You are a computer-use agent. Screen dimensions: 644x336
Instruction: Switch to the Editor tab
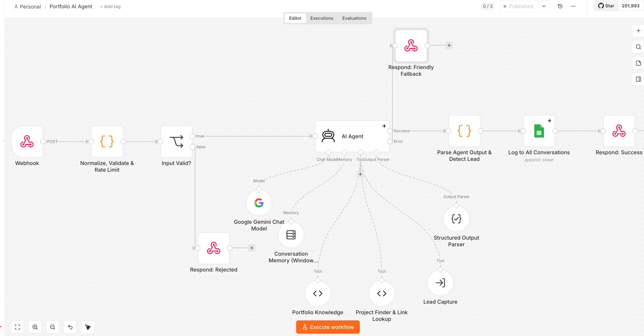click(295, 18)
